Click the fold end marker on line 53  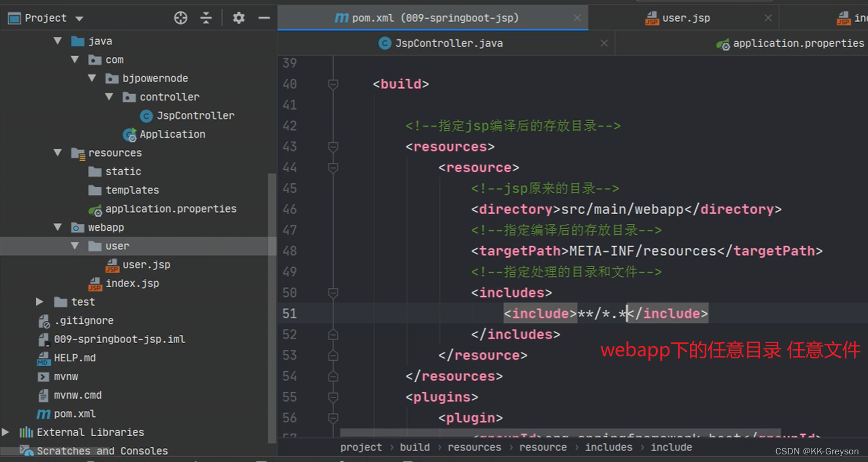[333, 355]
